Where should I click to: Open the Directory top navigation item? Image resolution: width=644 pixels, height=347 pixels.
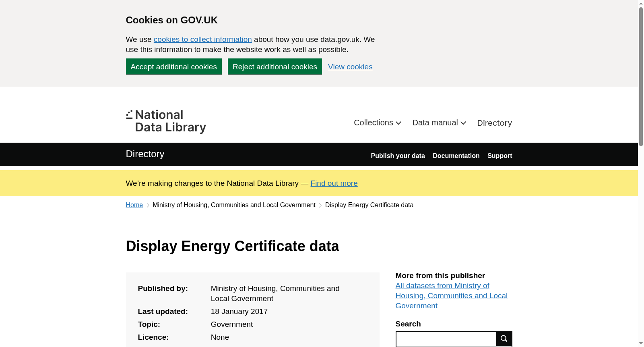494,123
